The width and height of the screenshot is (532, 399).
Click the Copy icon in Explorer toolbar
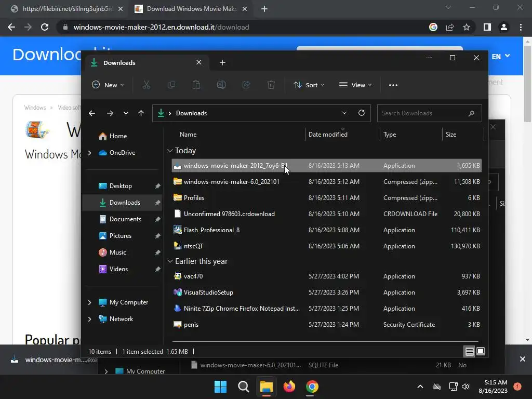coord(171,85)
